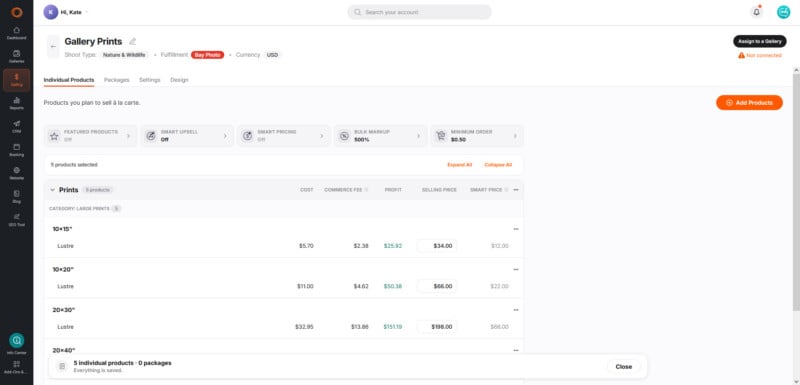The width and height of the screenshot is (800, 385).
Task: Click the $151.19 profit value
Action: [x=393, y=326]
